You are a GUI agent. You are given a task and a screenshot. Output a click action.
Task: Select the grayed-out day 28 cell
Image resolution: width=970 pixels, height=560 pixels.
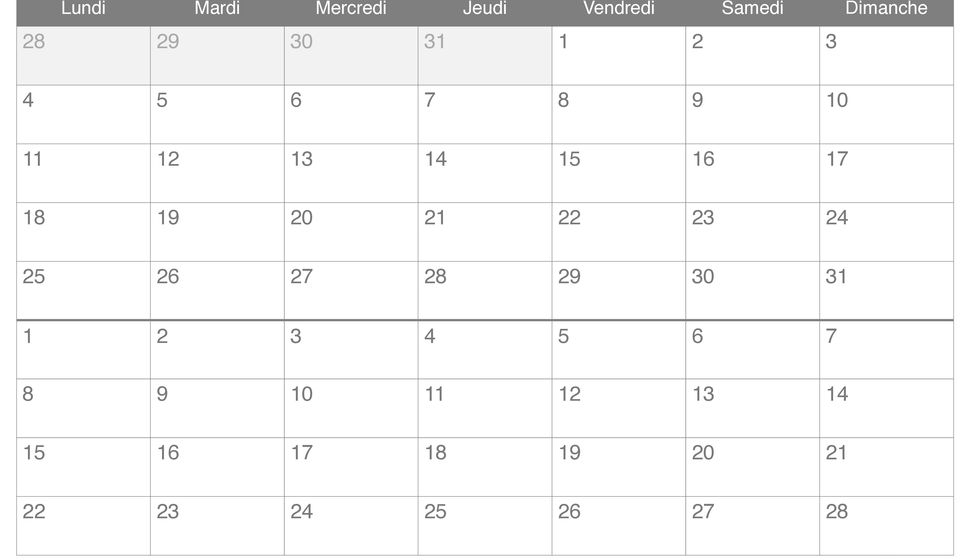point(84,56)
